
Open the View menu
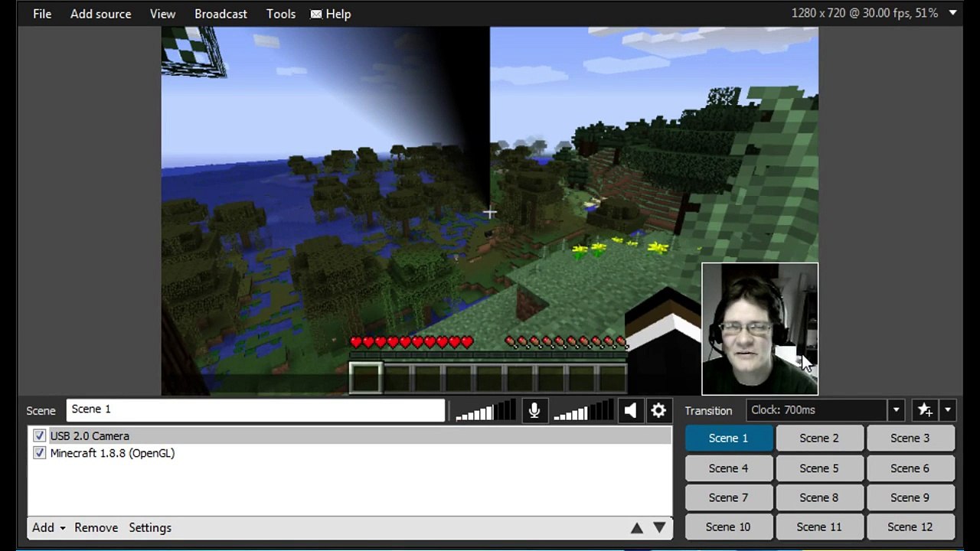tap(162, 14)
